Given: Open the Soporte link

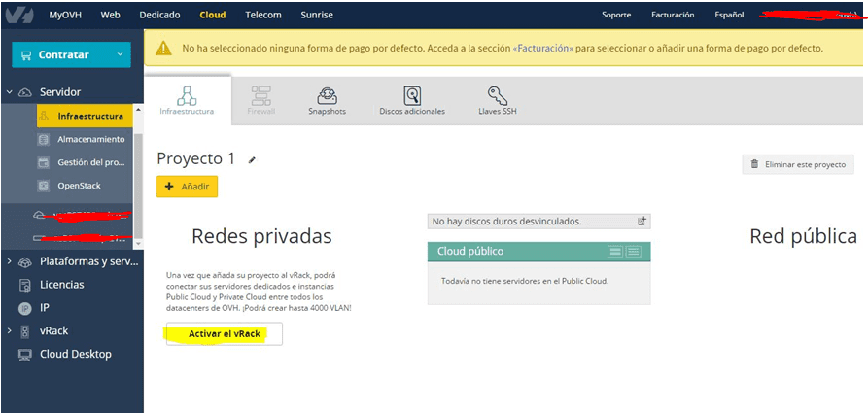Looking at the screenshot, I should pos(616,15).
